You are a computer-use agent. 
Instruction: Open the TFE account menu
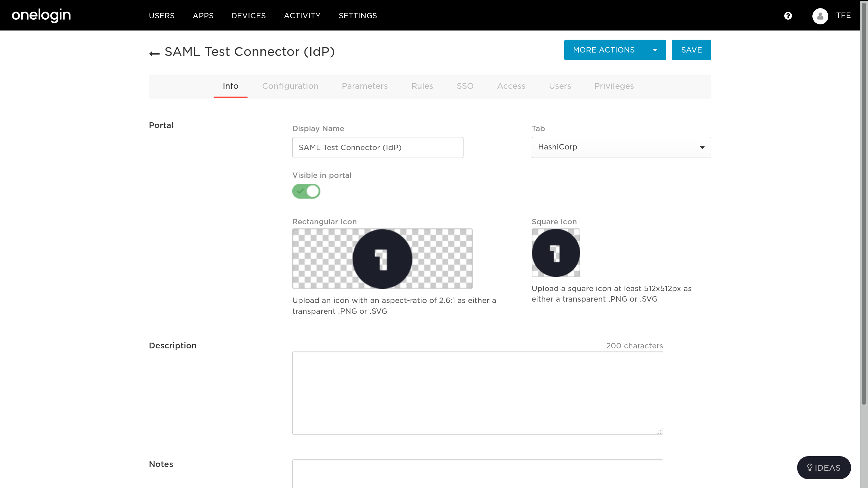tap(843, 16)
